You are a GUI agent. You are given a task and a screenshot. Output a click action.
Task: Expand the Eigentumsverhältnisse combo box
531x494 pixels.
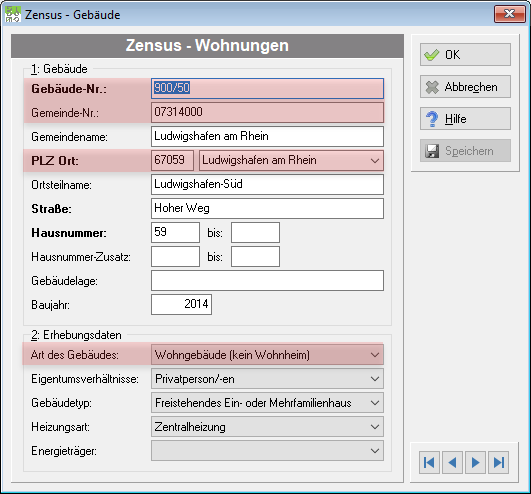[x=375, y=379]
